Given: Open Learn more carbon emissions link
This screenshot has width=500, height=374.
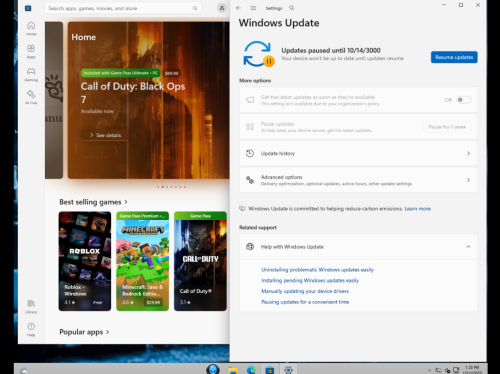Looking at the screenshot, I should [x=418, y=209].
